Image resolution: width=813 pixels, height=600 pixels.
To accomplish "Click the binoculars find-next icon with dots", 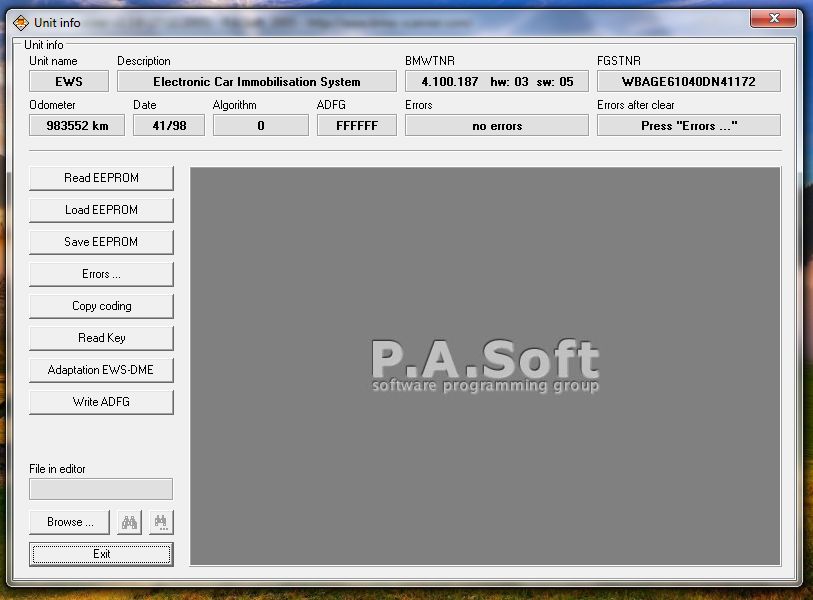I will [161, 522].
